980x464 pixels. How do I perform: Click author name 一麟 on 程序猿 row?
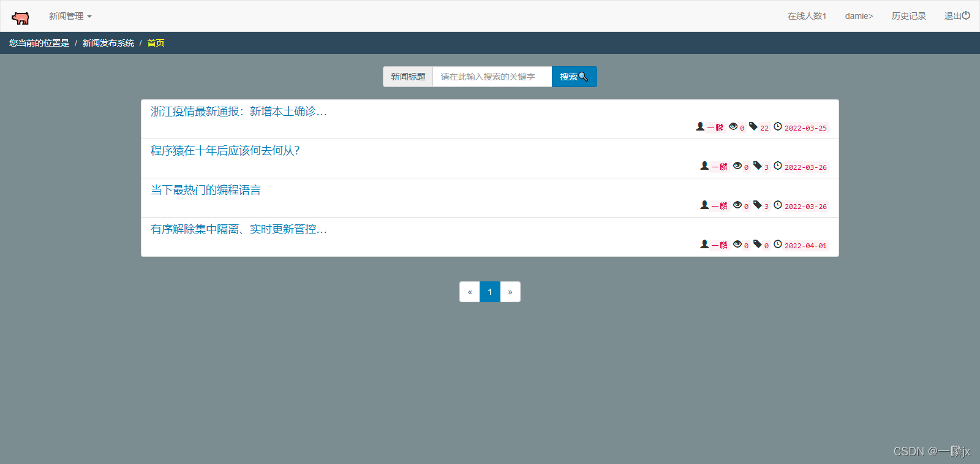720,167
